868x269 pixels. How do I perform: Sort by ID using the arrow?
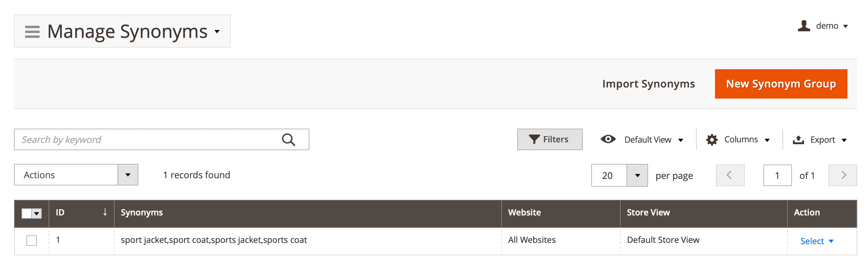105,213
